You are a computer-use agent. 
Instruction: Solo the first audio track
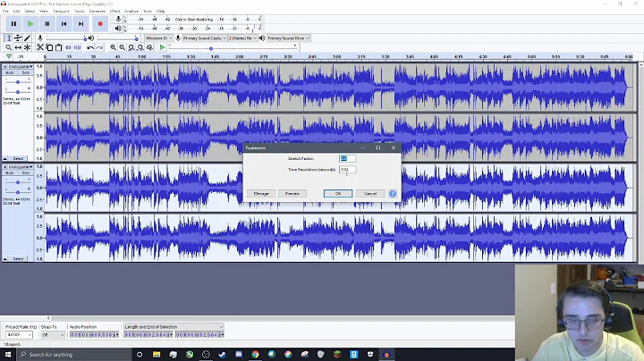click(25, 72)
